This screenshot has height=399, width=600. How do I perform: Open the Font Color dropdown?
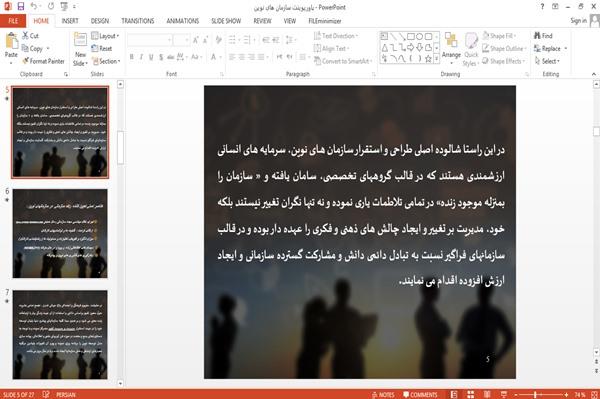[215, 57]
